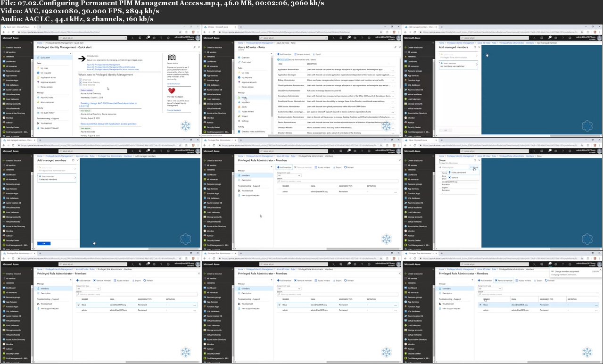Open Azure resources under Manage in Quick start frame
This screenshot has height=364, width=603.
pos(47,102)
